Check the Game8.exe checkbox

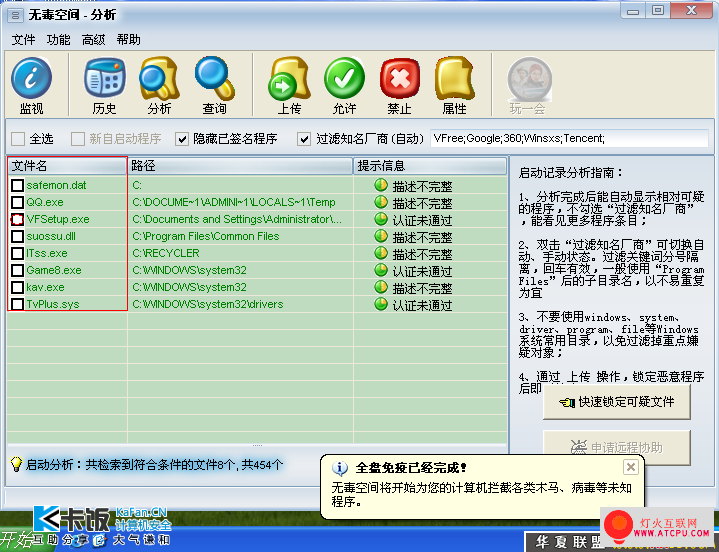(17, 270)
